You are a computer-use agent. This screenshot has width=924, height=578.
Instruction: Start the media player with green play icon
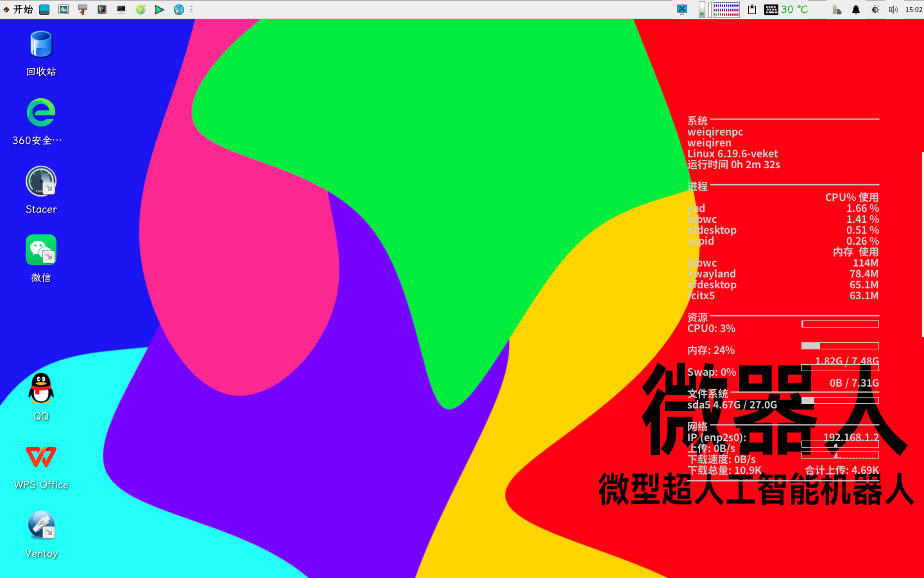(x=158, y=10)
